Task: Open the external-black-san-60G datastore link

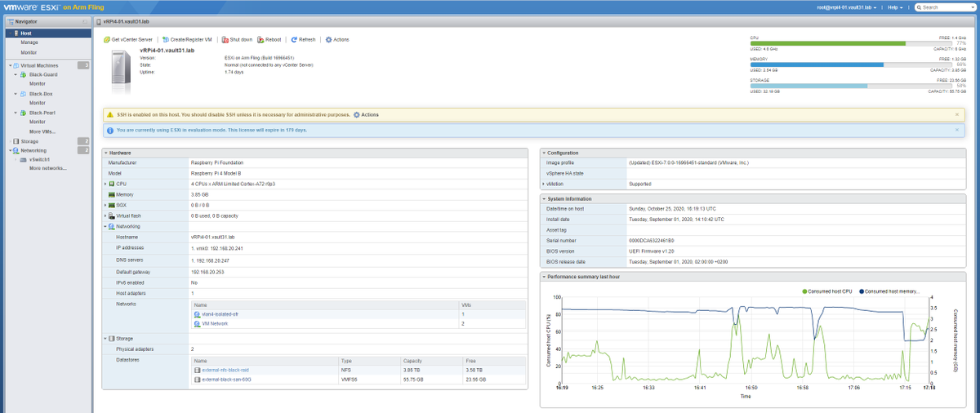Action: (225, 379)
